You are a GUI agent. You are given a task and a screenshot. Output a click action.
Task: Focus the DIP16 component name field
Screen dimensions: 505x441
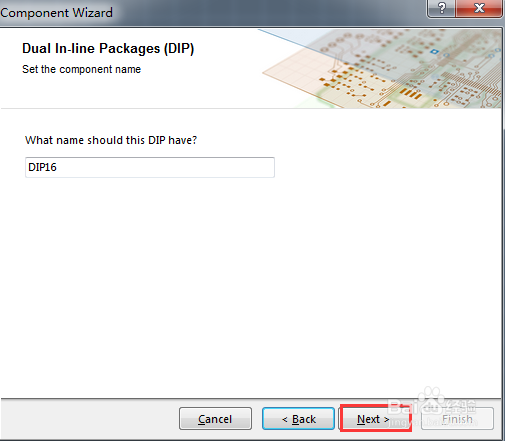click(150, 167)
